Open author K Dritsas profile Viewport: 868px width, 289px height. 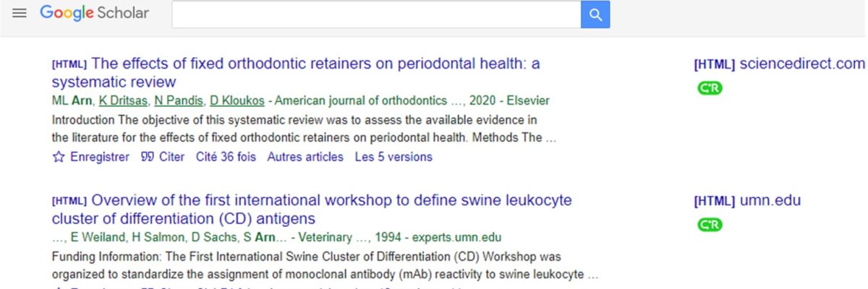123,101
